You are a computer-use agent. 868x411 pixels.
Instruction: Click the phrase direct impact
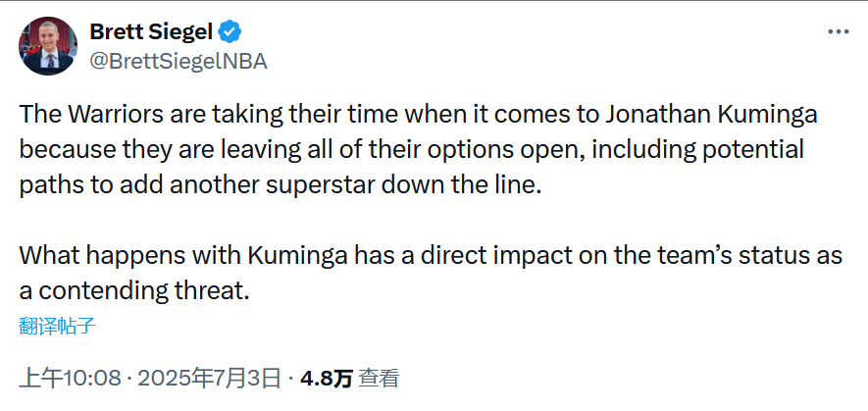[484, 256]
